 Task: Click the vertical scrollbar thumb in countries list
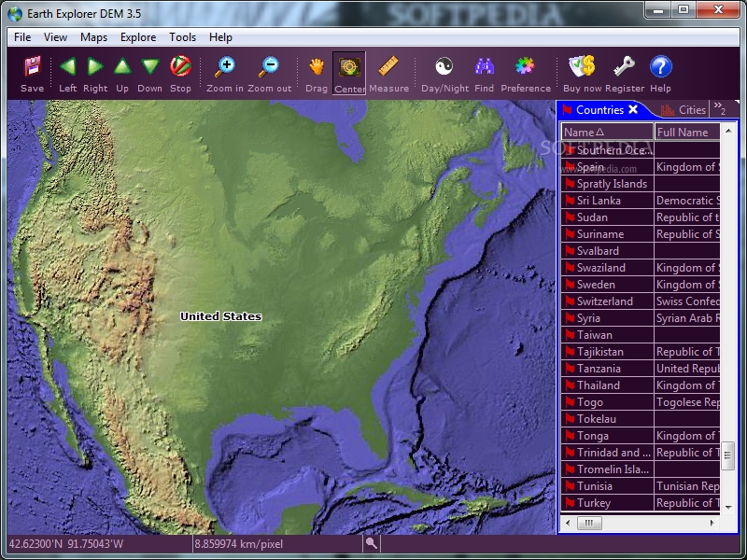point(727,455)
